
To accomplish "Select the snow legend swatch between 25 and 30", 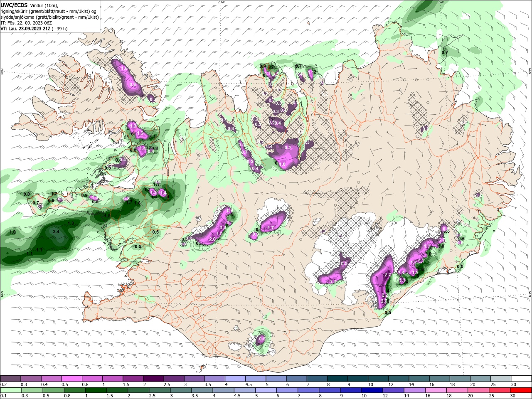I will [x=501, y=378].
